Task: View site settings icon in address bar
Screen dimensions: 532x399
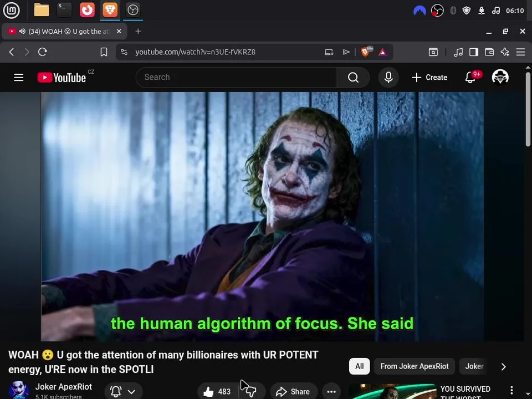Action: click(x=124, y=52)
